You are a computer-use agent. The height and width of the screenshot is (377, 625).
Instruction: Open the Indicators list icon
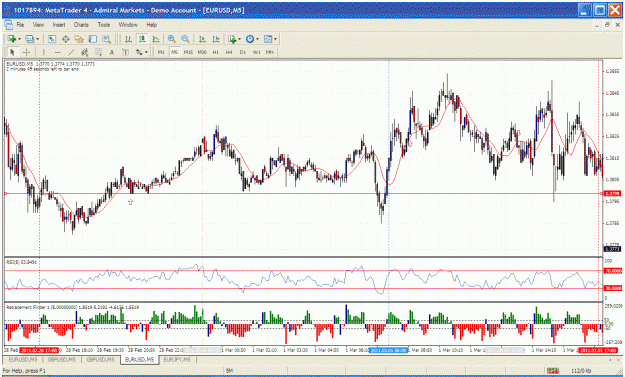click(x=232, y=39)
